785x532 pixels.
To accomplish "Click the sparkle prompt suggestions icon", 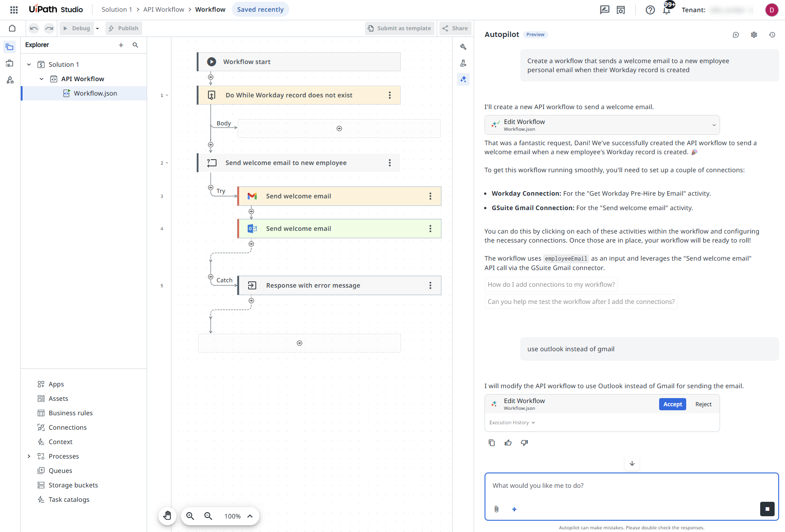I will pyautogui.click(x=514, y=509).
